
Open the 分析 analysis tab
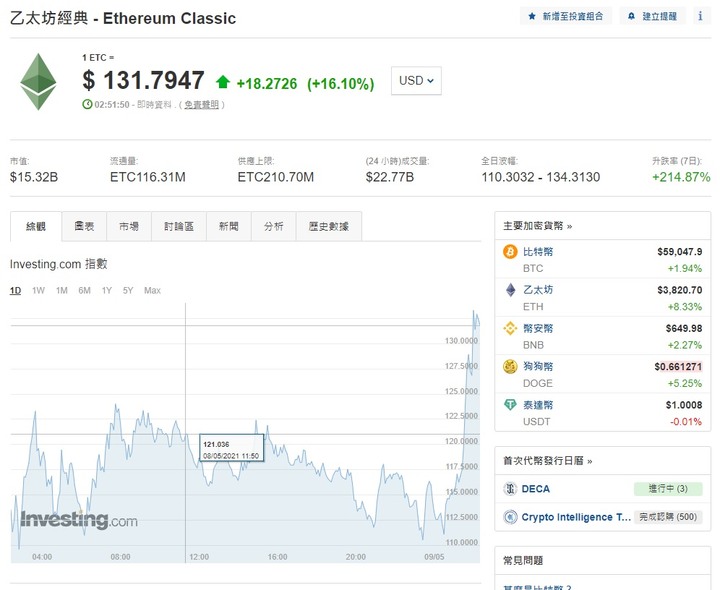tap(274, 226)
